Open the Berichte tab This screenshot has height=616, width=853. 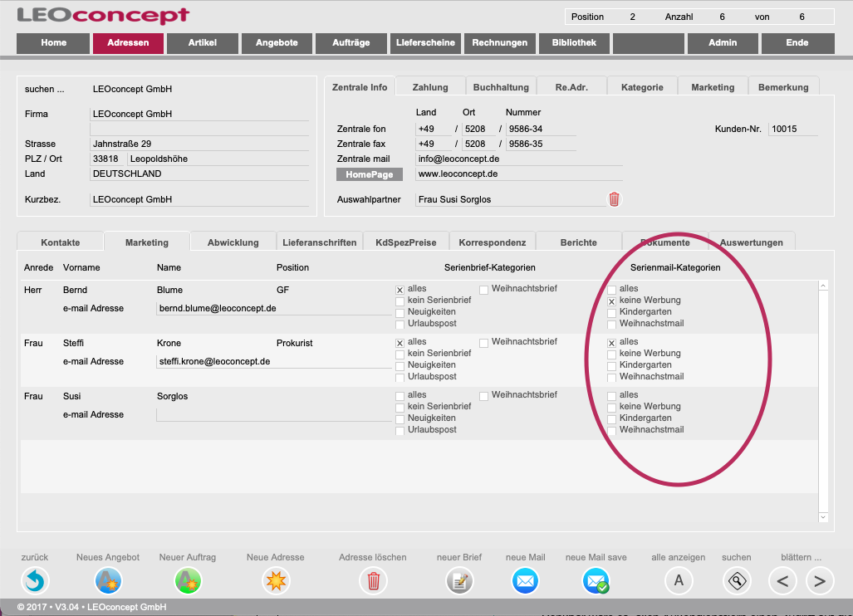click(x=579, y=242)
